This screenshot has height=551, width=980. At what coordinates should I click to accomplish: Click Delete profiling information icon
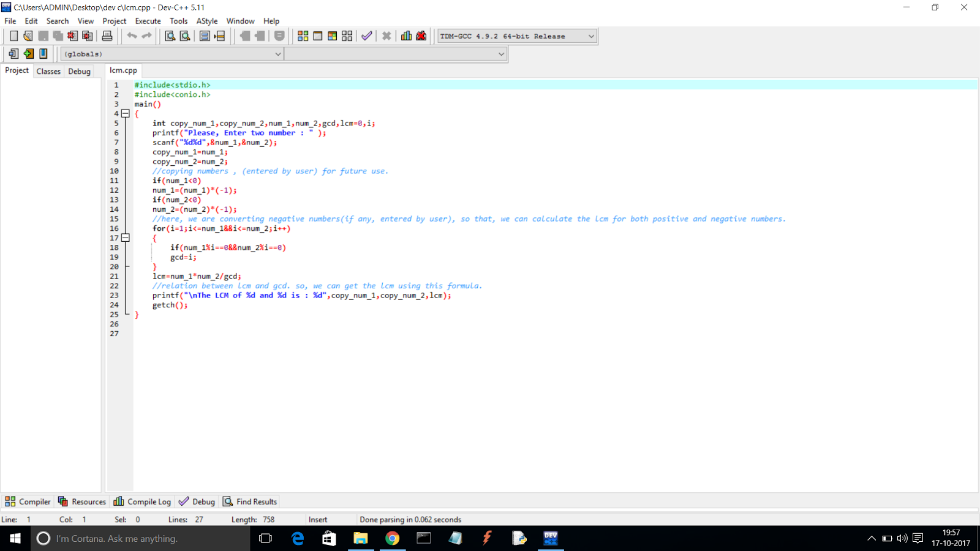tap(421, 36)
